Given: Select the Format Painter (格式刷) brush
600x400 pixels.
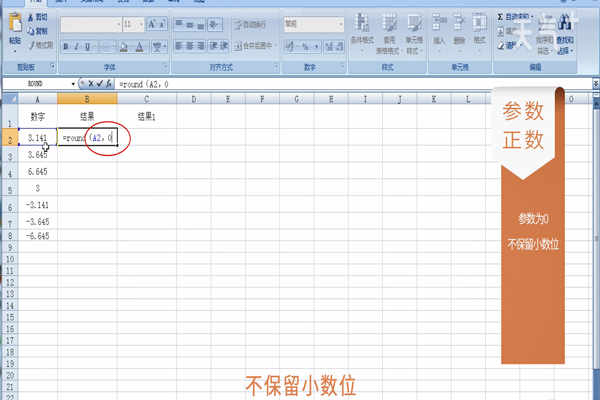Looking at the screenshot, I should 40,45.
